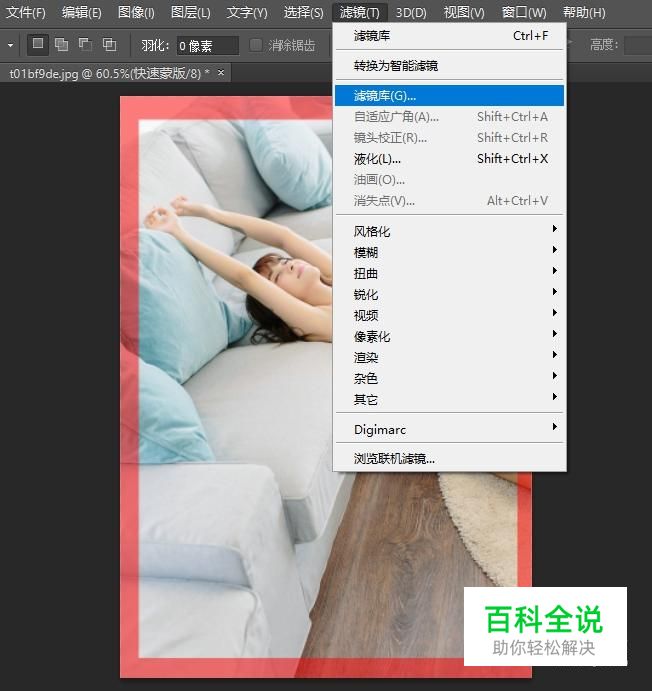
Task: Open the 图像(I) menu
Action: click(x=136, y=12)
